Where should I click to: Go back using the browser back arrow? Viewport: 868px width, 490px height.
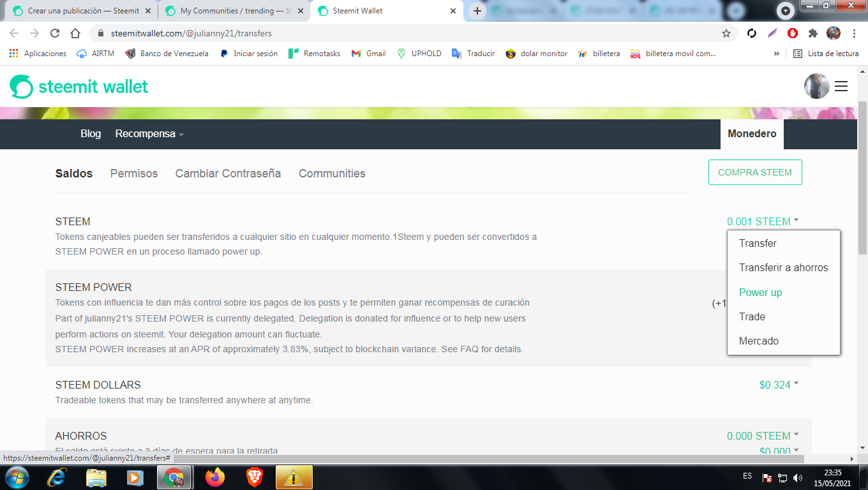tap(14, 33)
